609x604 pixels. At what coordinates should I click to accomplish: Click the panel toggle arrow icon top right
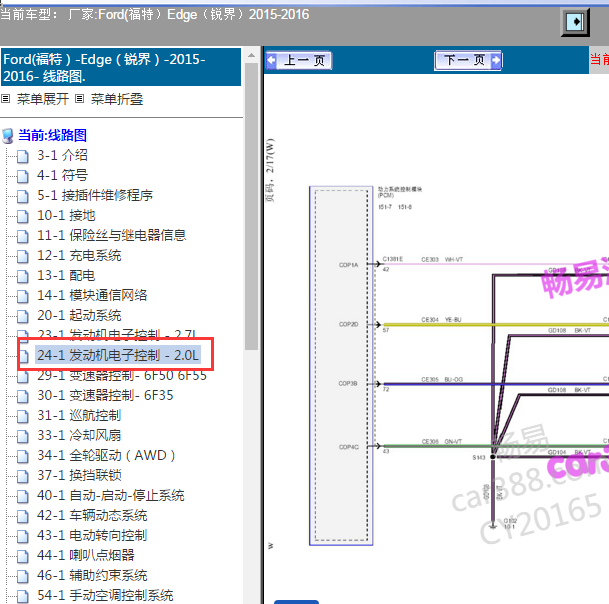point(575,22)
